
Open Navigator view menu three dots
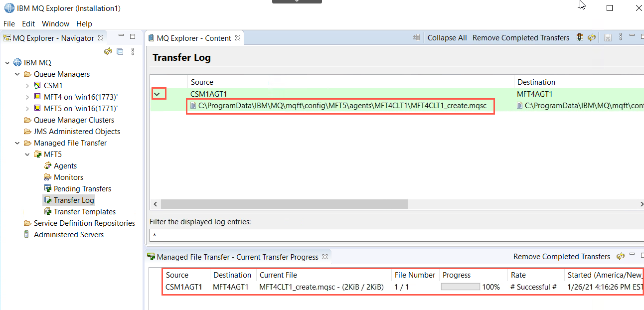133,51
